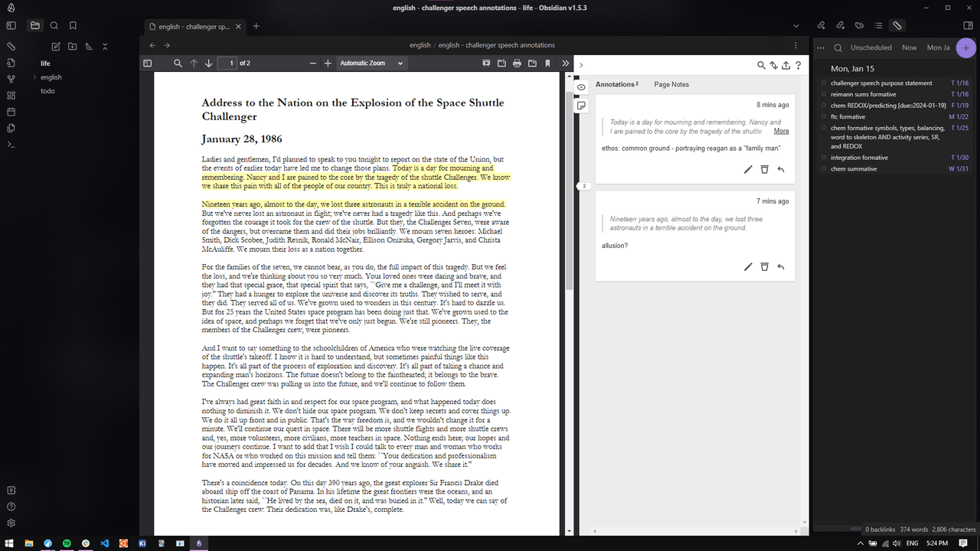Select the Unscheduled tab in task panel
The image size is (980, 551).
tap(871, 47)
